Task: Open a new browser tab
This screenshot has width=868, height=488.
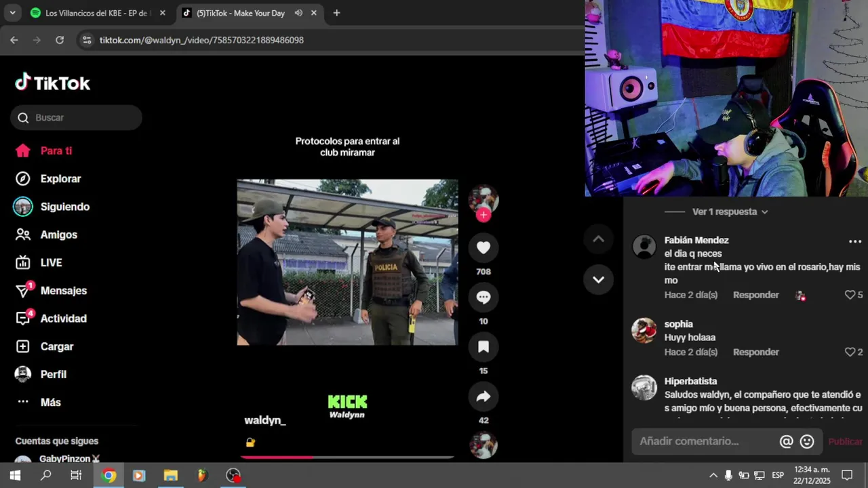Action: (x=336, y=13)
